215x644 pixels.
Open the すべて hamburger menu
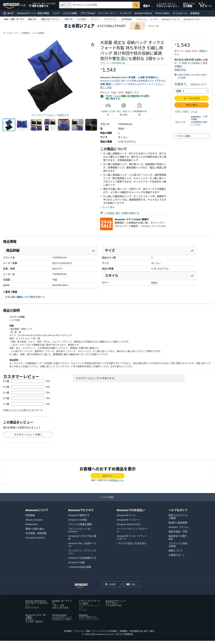pyautogui.click(x=9, y=13)
